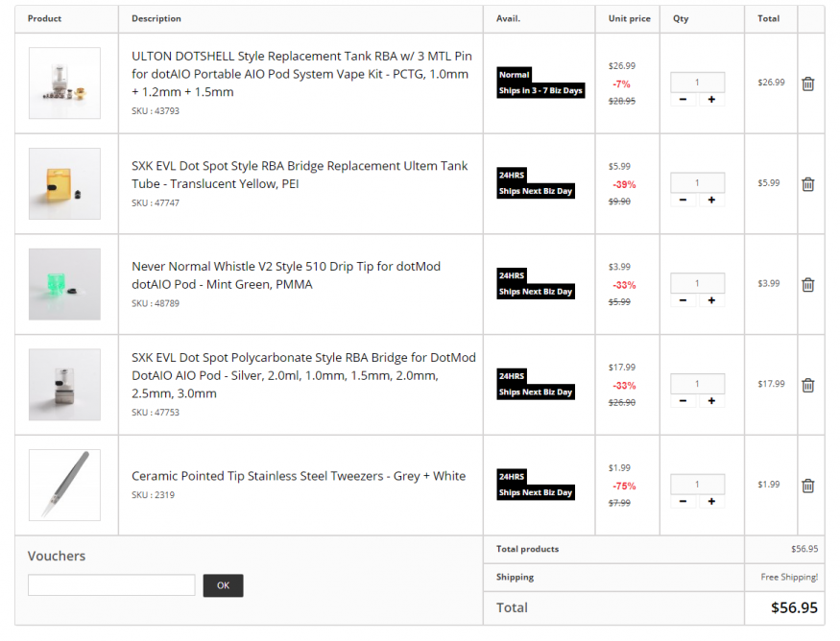Decrease quantity of ULTON DOTSHELL tank
Screen dimensions: 840x641
coord(683,100)
